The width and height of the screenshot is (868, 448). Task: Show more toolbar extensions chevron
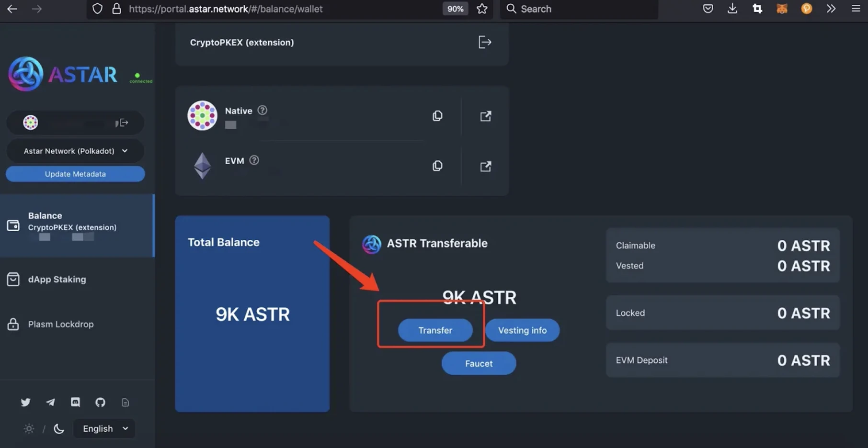831,9
